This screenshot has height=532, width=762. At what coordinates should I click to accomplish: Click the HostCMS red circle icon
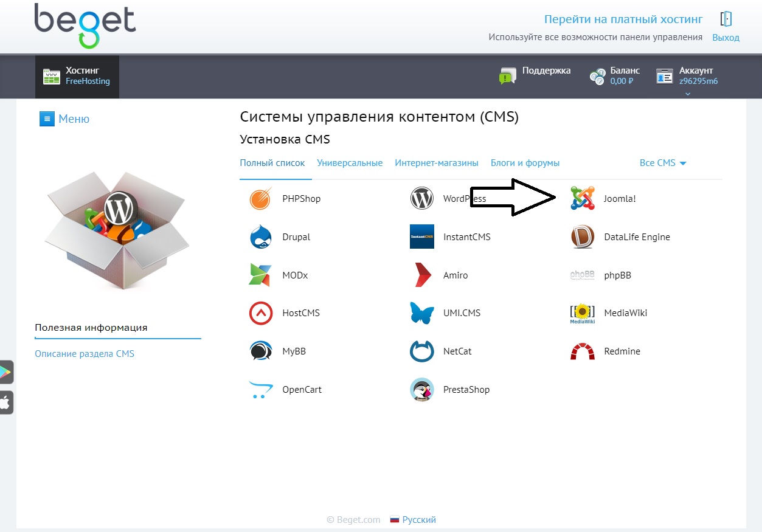tap(261, 313)
